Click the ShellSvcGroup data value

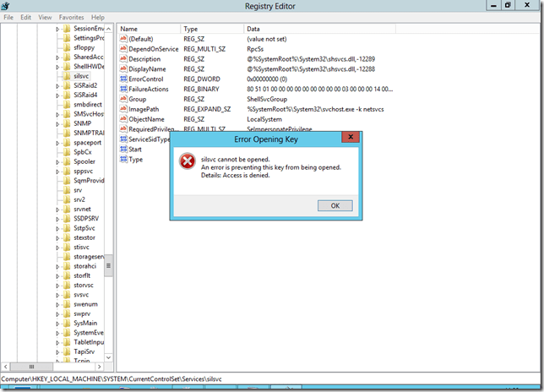(x=267, y=99)
